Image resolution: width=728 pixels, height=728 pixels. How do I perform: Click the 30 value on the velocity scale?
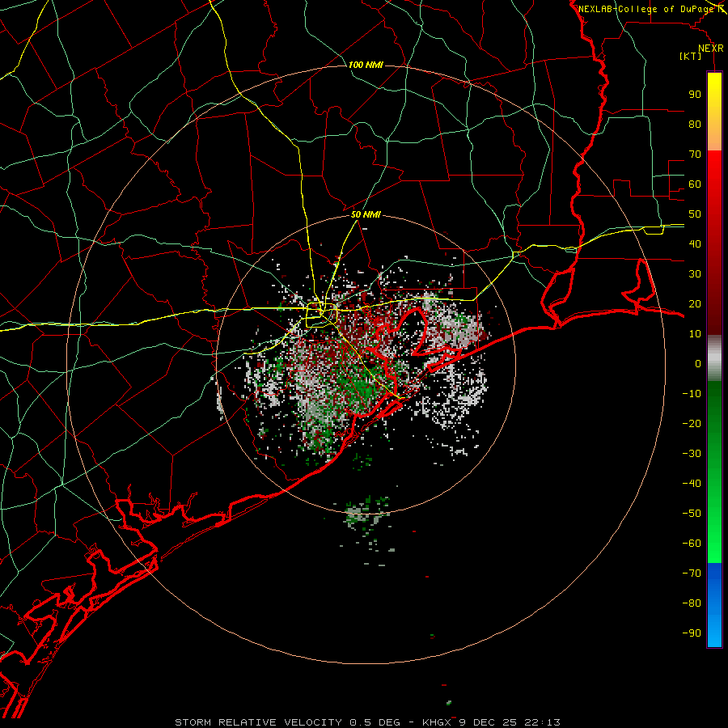point(695,274)
